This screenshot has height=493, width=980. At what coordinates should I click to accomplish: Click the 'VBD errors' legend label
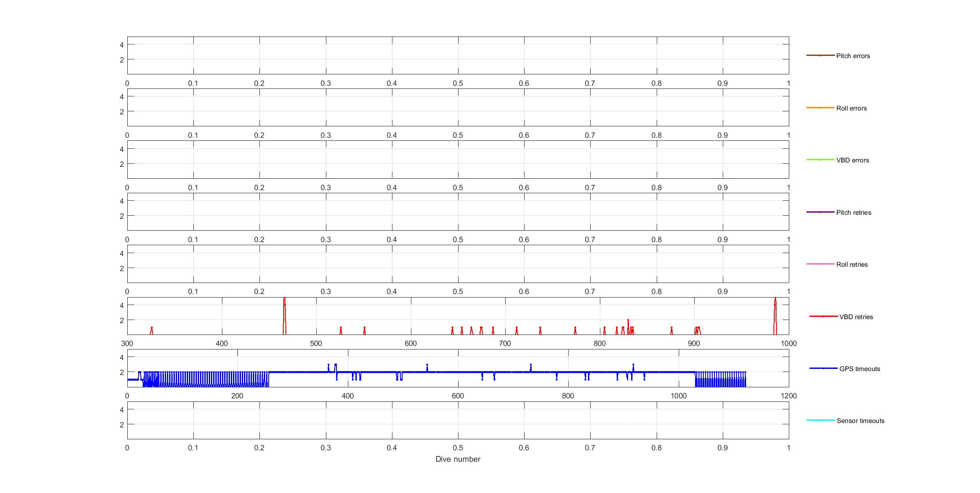tap(853, 160)
